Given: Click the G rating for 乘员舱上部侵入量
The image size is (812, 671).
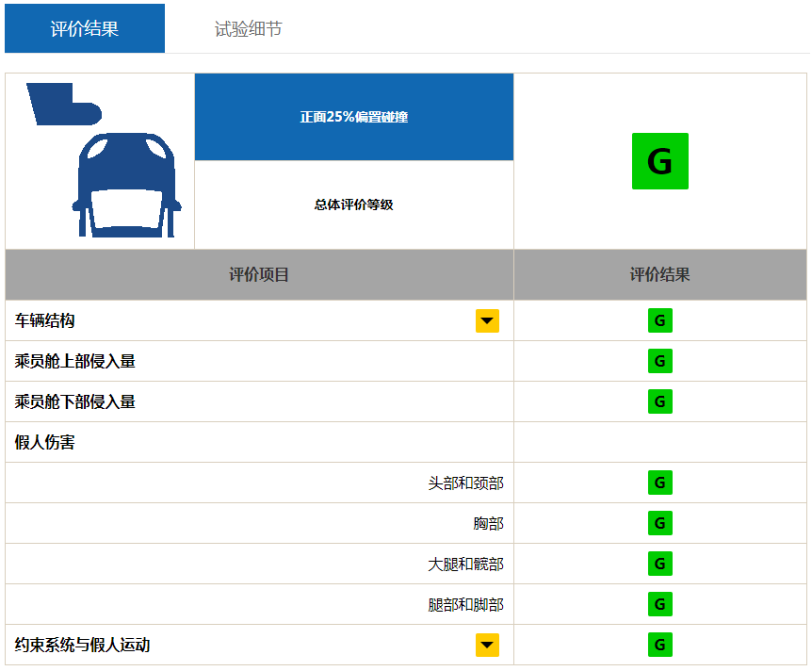Looking at the screenshot, I should tap(659, 361).
